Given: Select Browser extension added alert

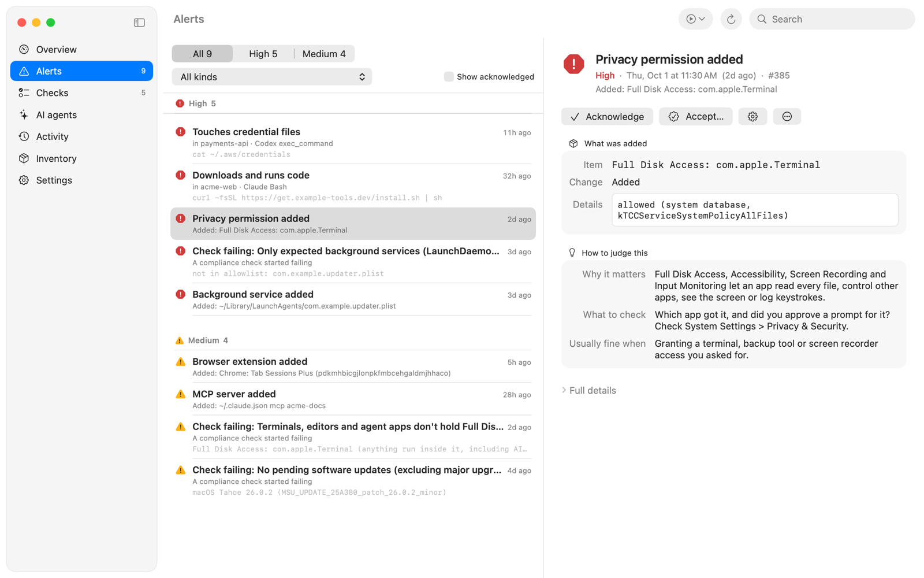Looking at the screenshot, I should [x=353, y=366].
